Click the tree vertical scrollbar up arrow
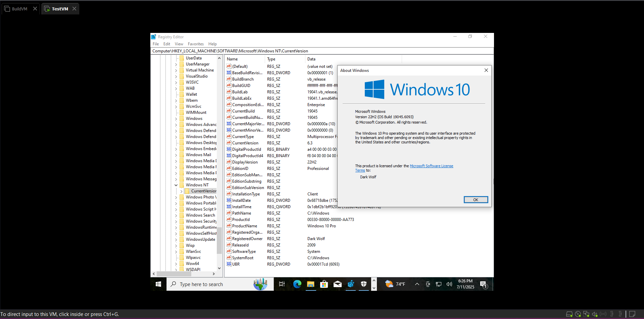 [x=219, y=58]
